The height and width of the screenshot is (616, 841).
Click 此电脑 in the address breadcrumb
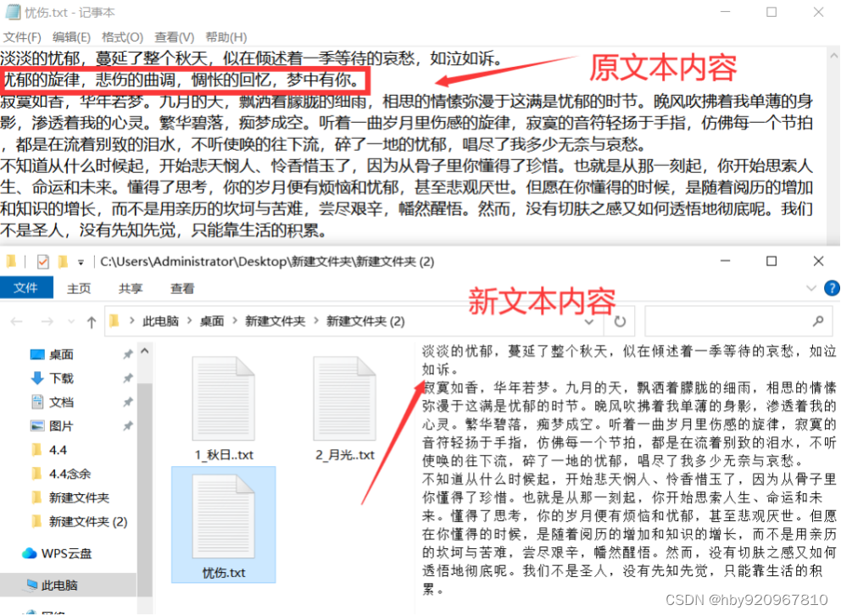(x=160, y=321)
